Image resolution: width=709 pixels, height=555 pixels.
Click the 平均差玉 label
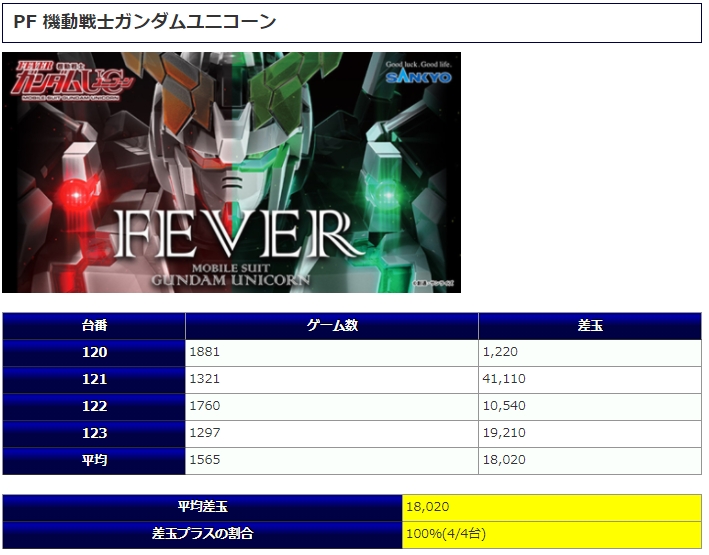[202, 508]
